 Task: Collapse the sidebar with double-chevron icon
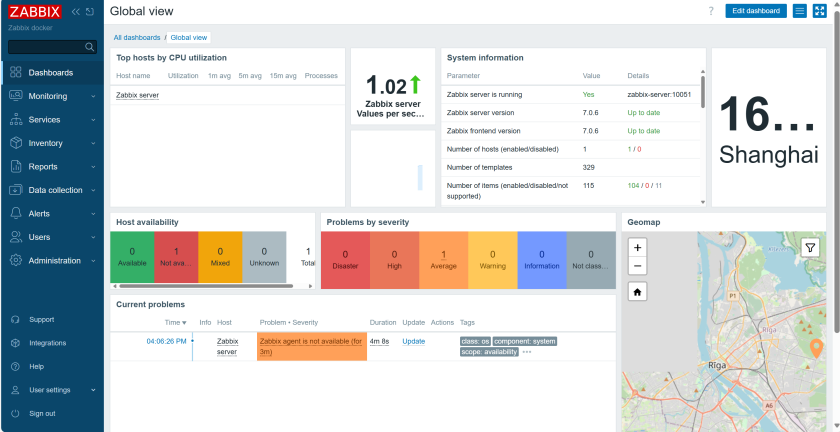click(76, 11)
